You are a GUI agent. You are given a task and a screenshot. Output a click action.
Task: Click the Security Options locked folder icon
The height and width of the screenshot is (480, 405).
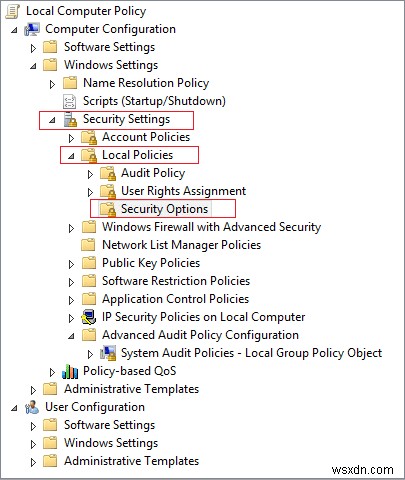click(x=108, y=209)
